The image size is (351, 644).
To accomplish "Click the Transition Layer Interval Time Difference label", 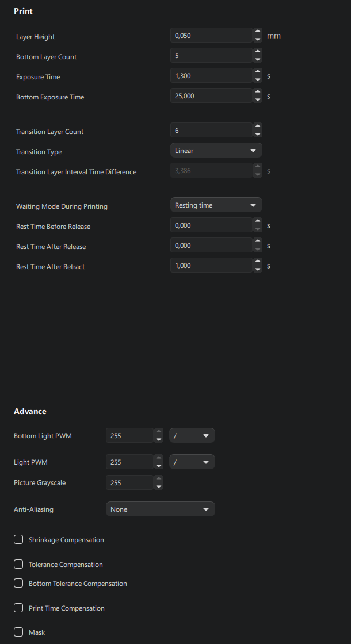I will pos(76,172).
